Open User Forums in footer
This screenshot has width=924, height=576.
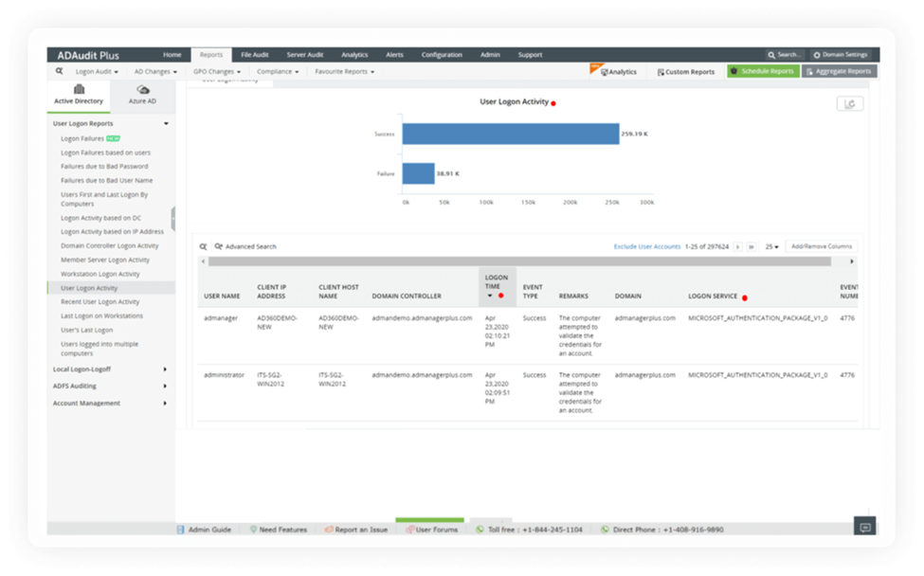point(431,530)
